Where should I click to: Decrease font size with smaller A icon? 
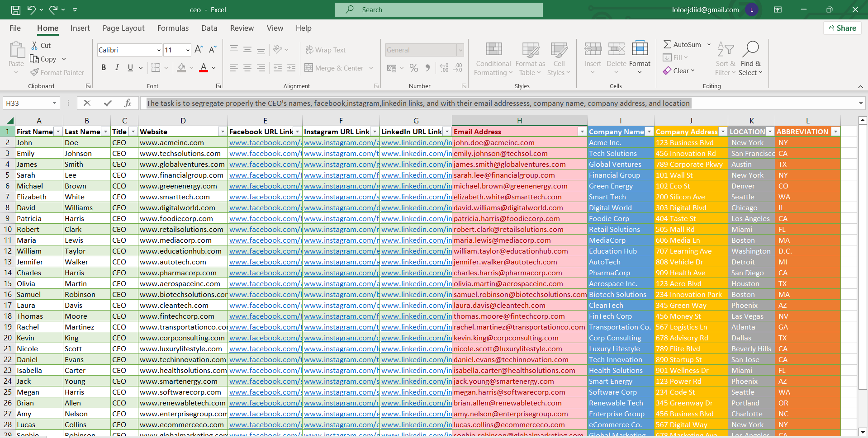point(213,50)
